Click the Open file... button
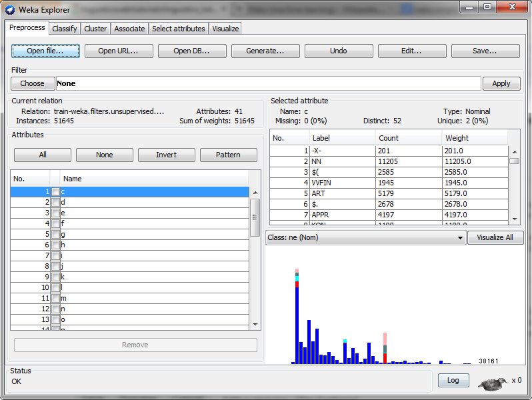This screenshot has height=400, width=532. pos(45,51)
